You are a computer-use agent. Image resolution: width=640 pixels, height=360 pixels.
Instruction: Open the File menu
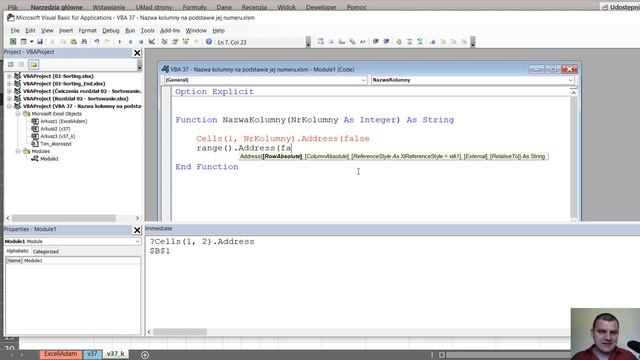(x=15, y=31)
